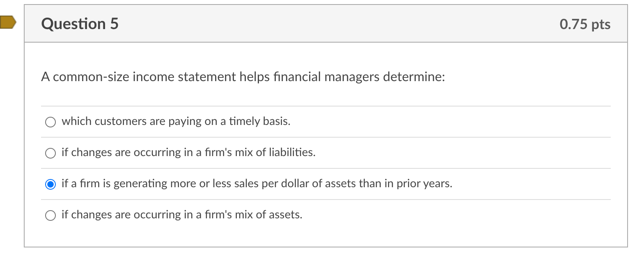Click the 'Question 5' heading
Image resolution: width=644 pixels, height=254 pixels.
pos(80,24)
